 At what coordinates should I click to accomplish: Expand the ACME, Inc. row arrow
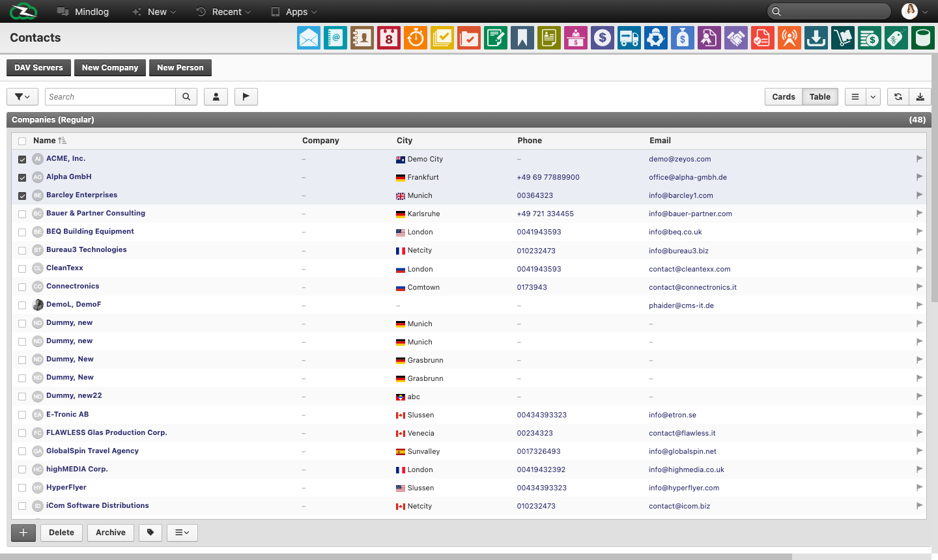(x=920, y=159)
